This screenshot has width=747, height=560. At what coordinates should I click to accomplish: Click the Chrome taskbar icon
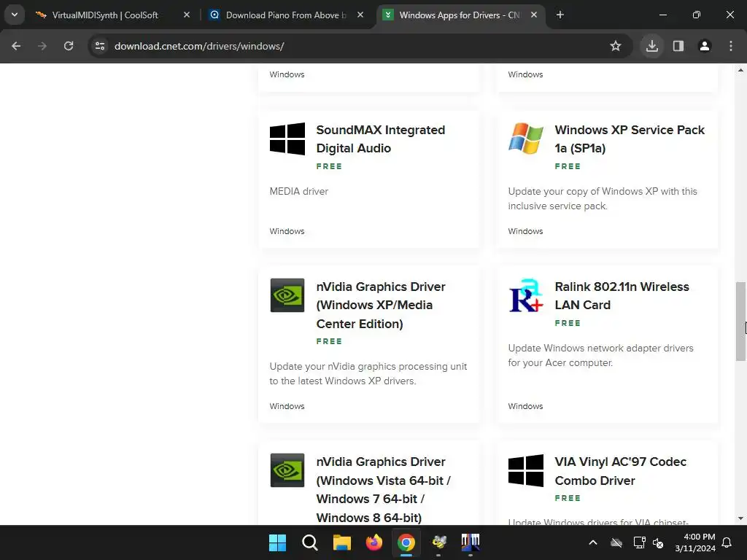(x=406, y=542)
